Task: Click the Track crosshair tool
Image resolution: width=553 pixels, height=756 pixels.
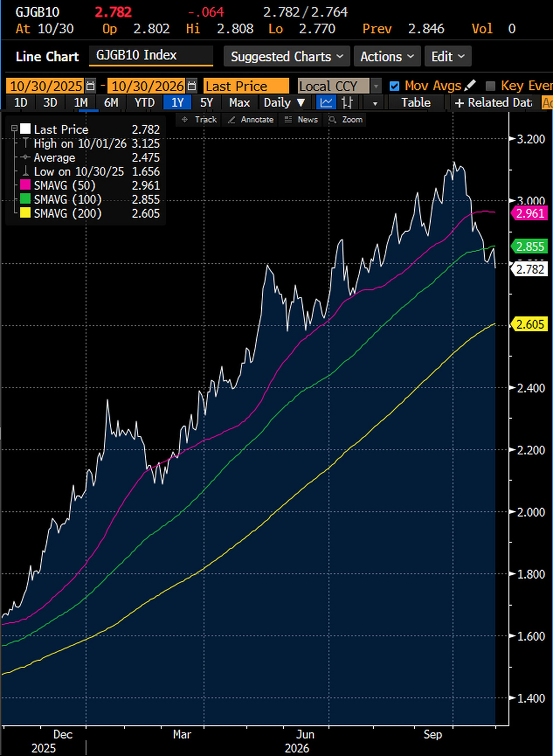Action: point(199,120)
